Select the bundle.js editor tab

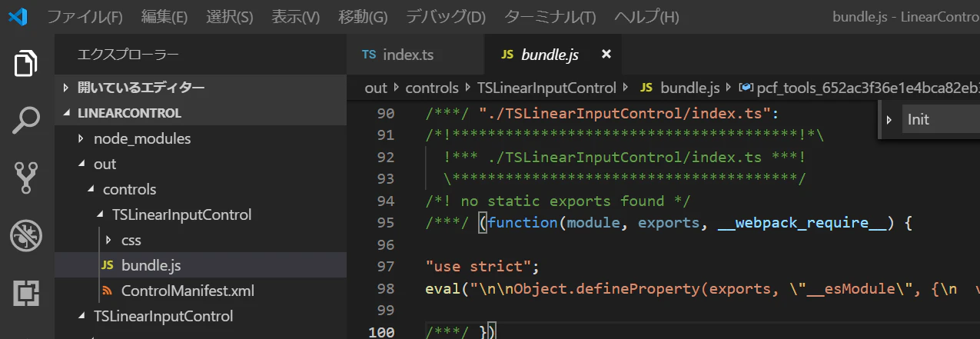click(x=553, y=55)
